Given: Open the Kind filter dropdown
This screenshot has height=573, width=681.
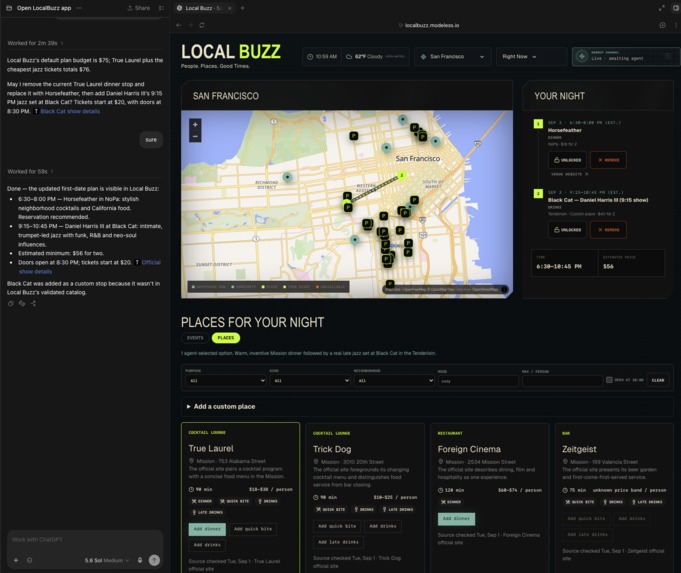Looking at the screenshot, I should pos(309,381).
